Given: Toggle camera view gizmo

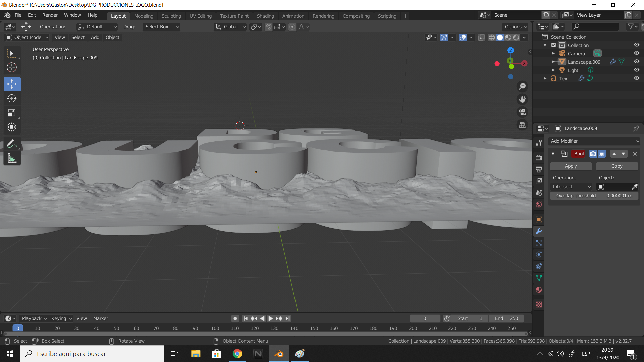Looking at the screenshot, I should (522, 112).
